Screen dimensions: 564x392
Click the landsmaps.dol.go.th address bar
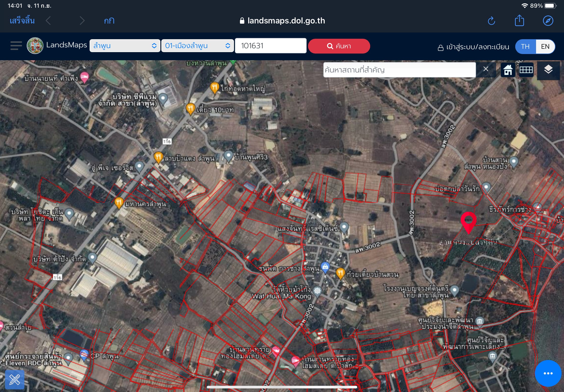pos(282,21)
